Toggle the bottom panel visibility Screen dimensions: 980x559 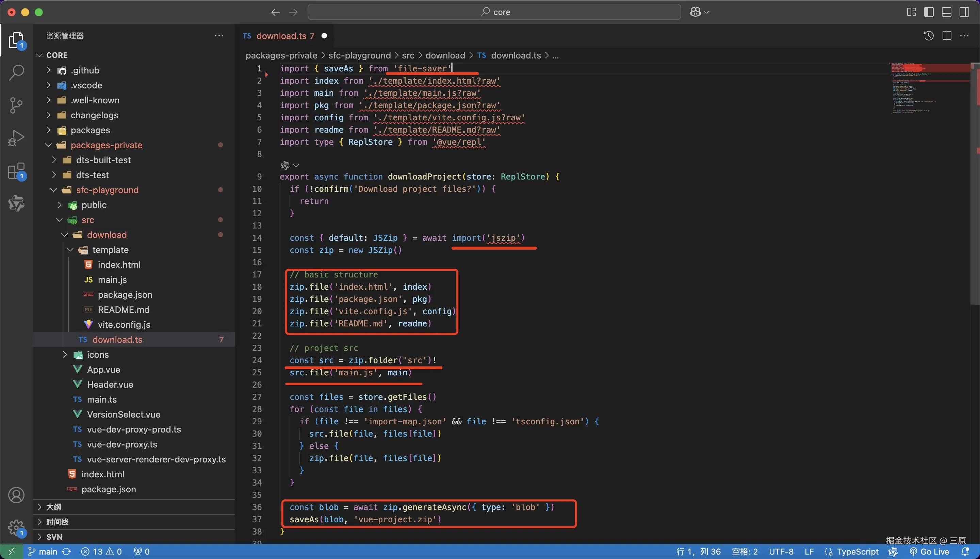pos(947,12)
